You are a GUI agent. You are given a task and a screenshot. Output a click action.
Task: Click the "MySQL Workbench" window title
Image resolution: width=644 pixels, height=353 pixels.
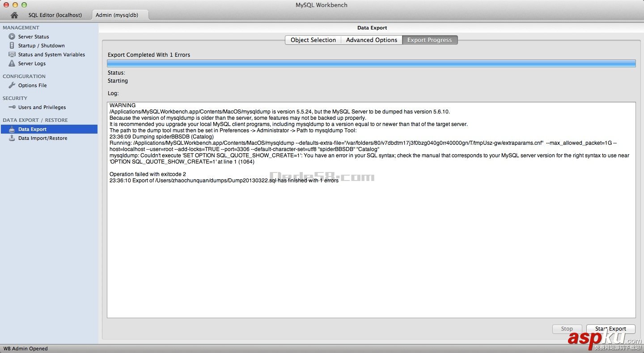322,5
